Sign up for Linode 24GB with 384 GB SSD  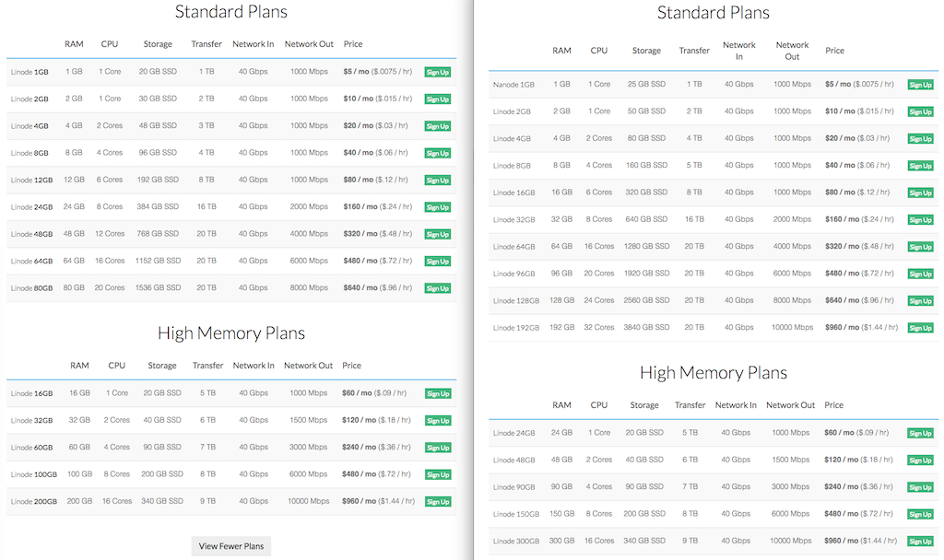(438, 207)
